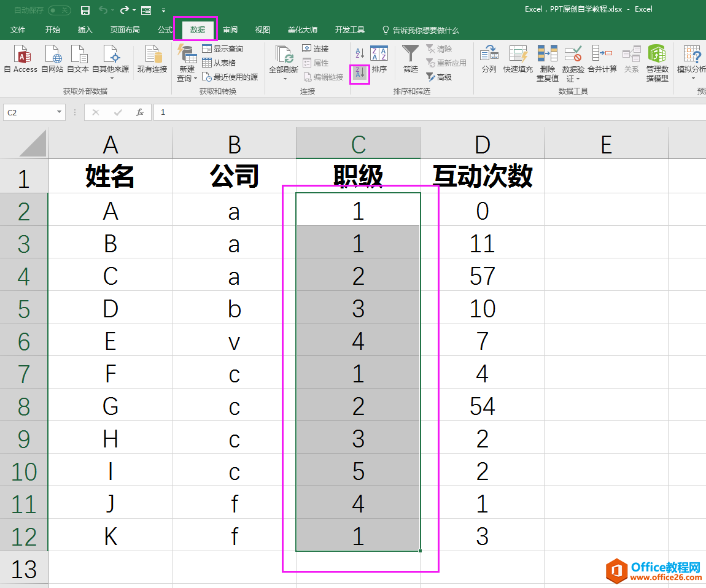This screenshot has width=706, height=588.
Task: Click cell D8 containing 54
Action: pyautogui.click(x=482, y=404)
